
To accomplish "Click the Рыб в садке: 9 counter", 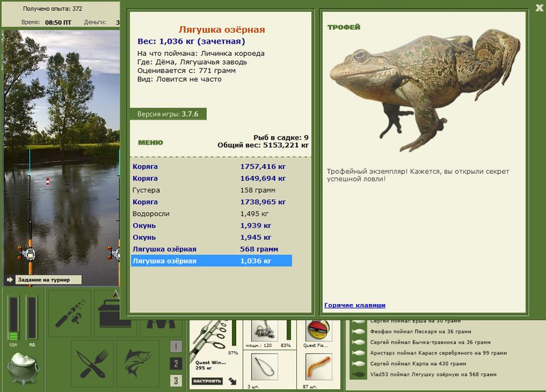I will [x=281, y=138].
